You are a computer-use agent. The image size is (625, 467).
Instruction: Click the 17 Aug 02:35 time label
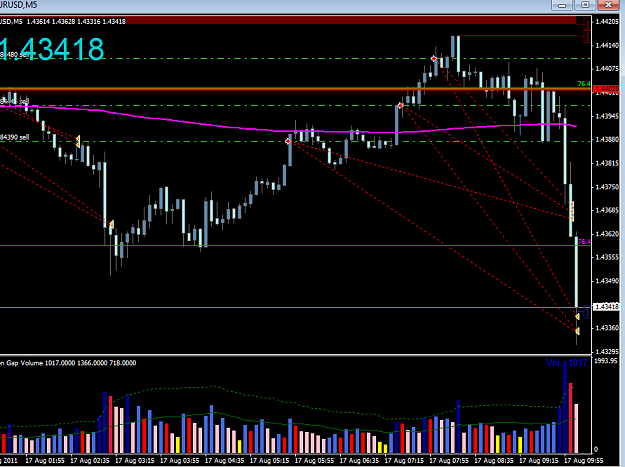90,461
